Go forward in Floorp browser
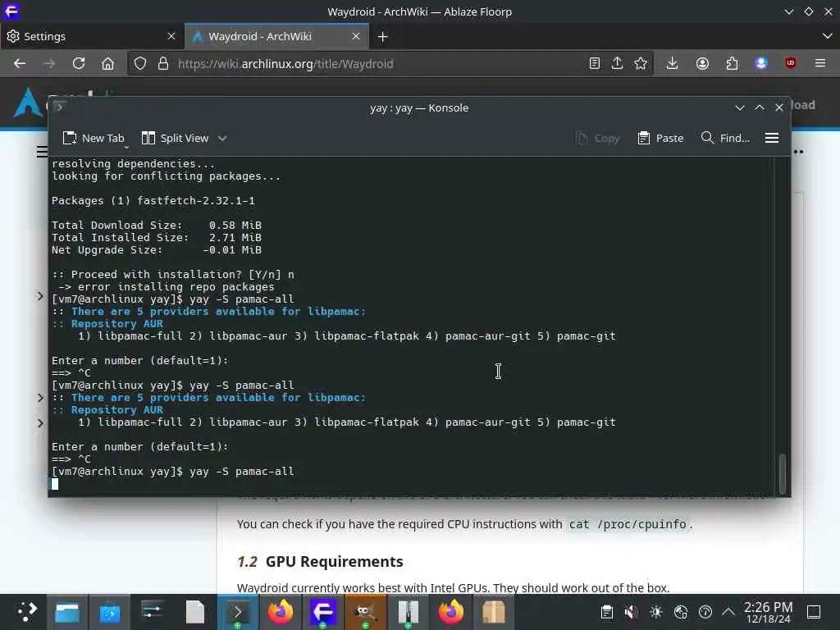The height and width of the screenshot is (630, 840). click(x=49, y=64)
